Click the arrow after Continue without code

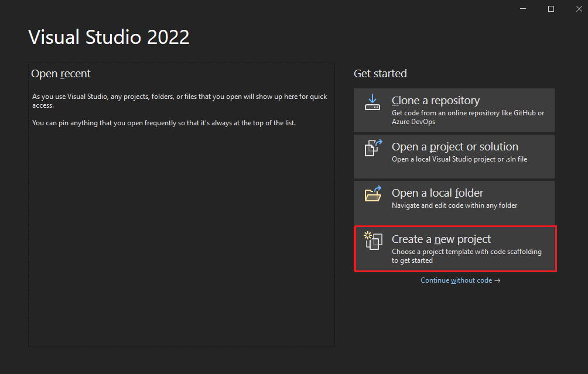497,281
